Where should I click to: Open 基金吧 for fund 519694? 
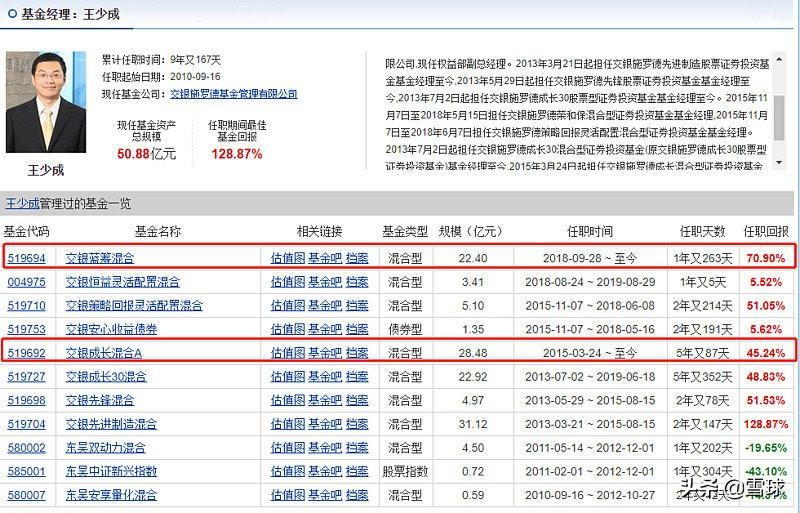[324, 258]
